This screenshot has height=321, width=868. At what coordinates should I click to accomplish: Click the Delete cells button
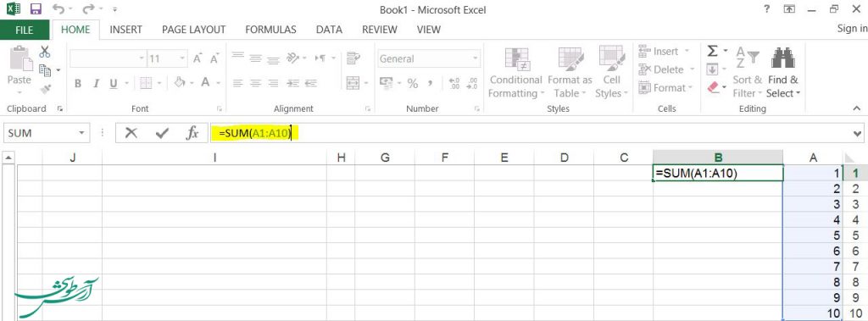(x=666, y=69)
